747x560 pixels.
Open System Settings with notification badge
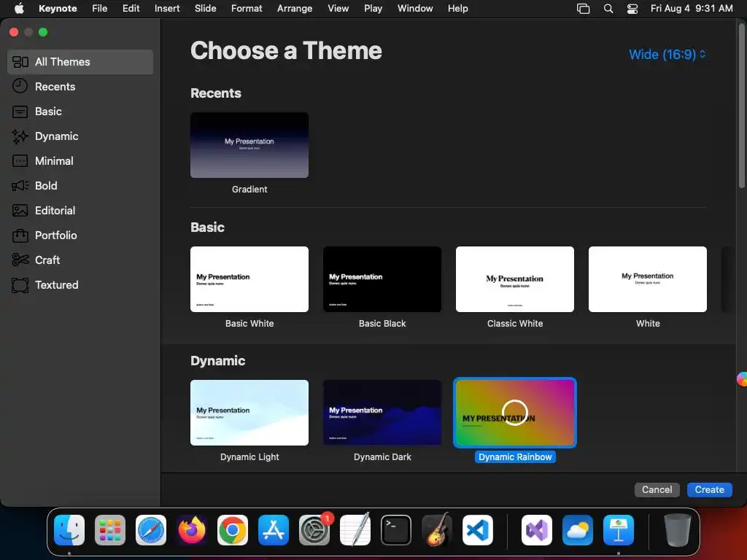(314, 530)
